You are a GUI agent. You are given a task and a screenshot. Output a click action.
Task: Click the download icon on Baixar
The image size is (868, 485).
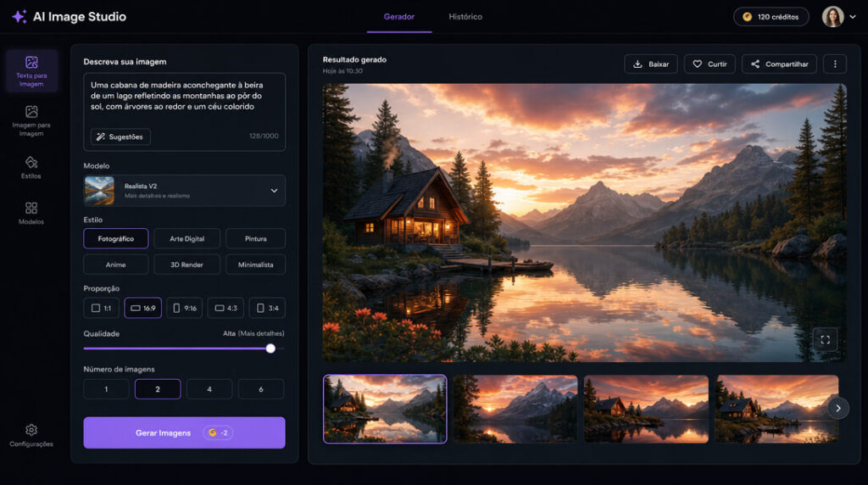tap(637, 64)
